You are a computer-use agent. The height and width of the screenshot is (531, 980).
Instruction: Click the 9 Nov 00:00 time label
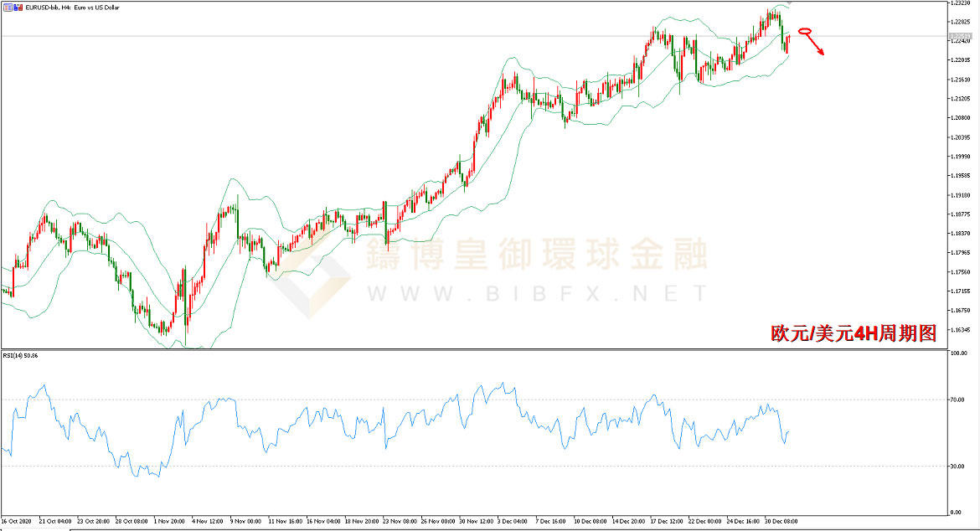coord(245,521)
